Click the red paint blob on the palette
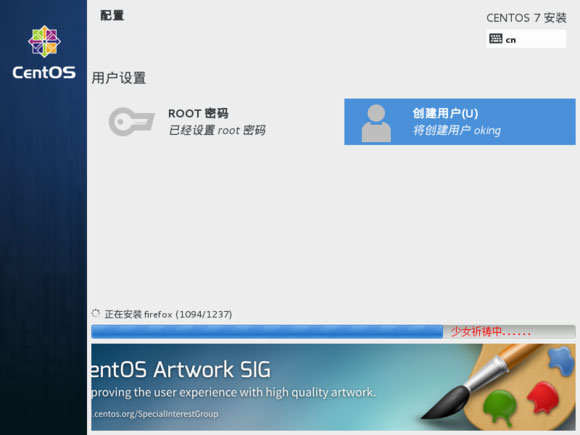 [x=543, y=399]
